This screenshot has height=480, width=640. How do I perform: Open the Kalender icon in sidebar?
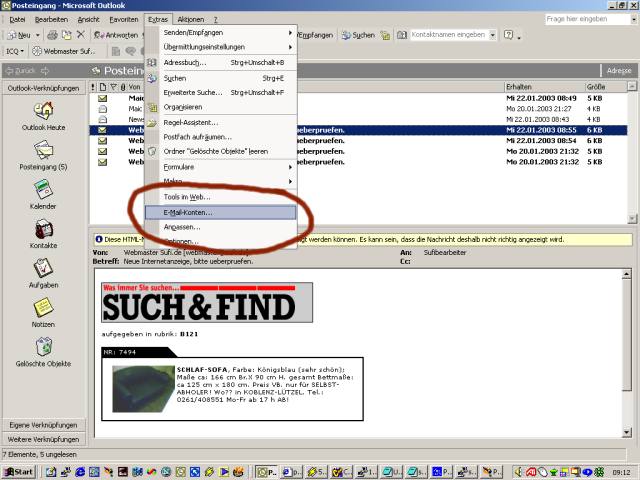point(43,190)
